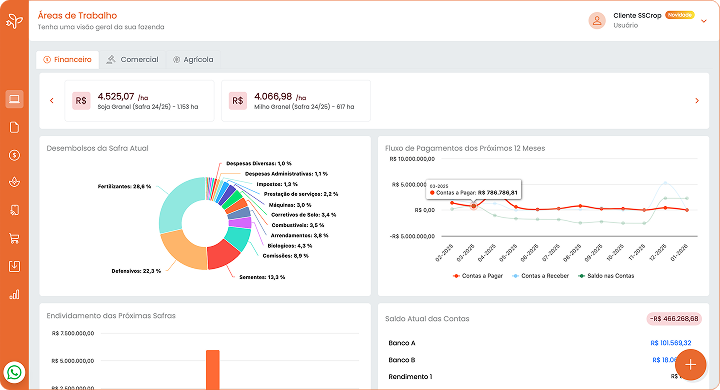Go to previous crop cards with left arrow
This screenshot has height=390, width=720.
52,101
